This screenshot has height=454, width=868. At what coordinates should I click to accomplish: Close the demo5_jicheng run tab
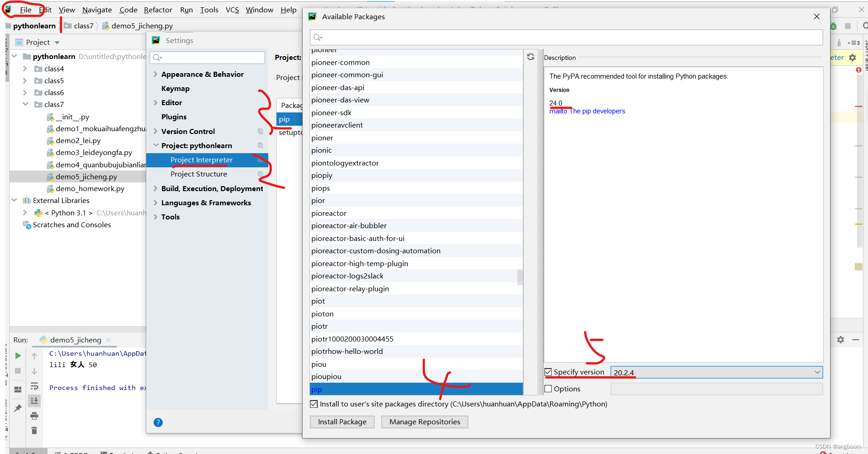(x=108, y=340)
